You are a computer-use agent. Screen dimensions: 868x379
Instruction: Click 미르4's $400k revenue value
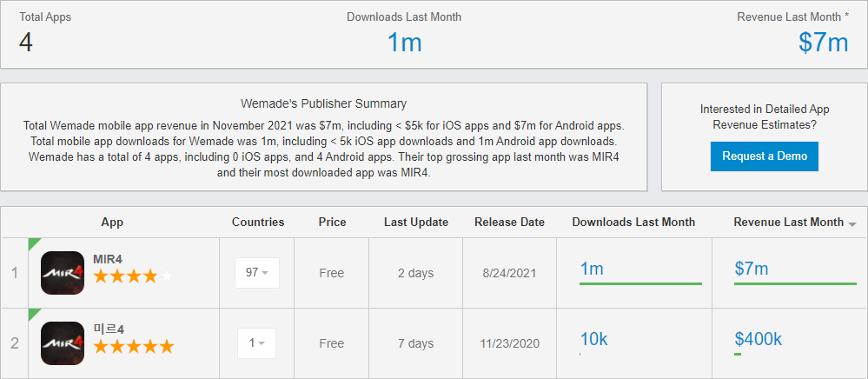click(x=759, y=339)
